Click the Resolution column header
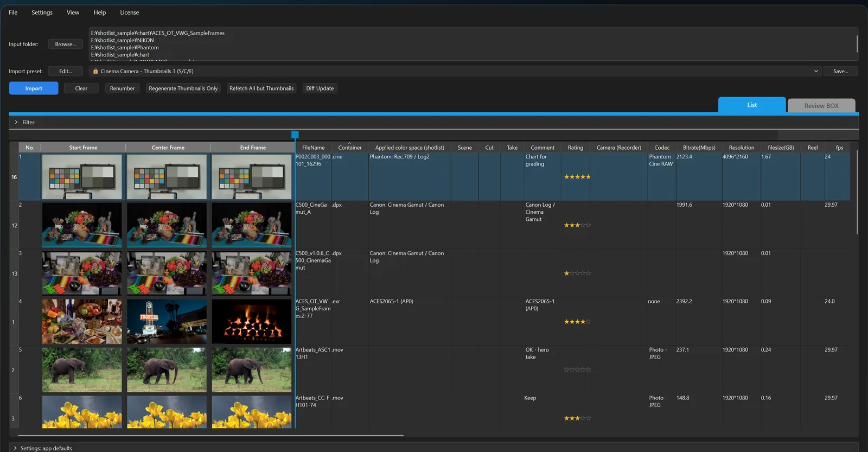The width and height of the screenshot is (868, 452). (742, 148)
